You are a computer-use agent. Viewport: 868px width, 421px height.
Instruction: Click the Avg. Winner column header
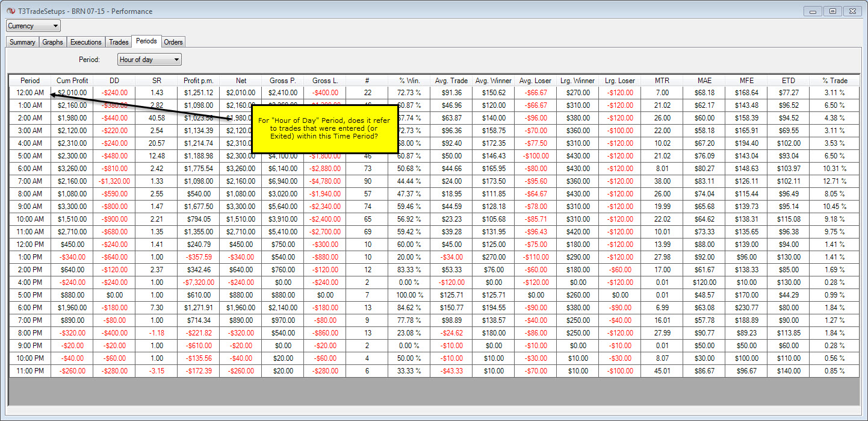pyautogui.click(x=494, y=80)
